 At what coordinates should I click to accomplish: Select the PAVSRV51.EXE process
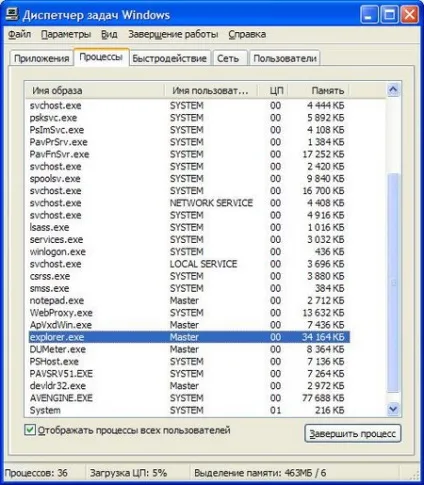tap(189, 374)
